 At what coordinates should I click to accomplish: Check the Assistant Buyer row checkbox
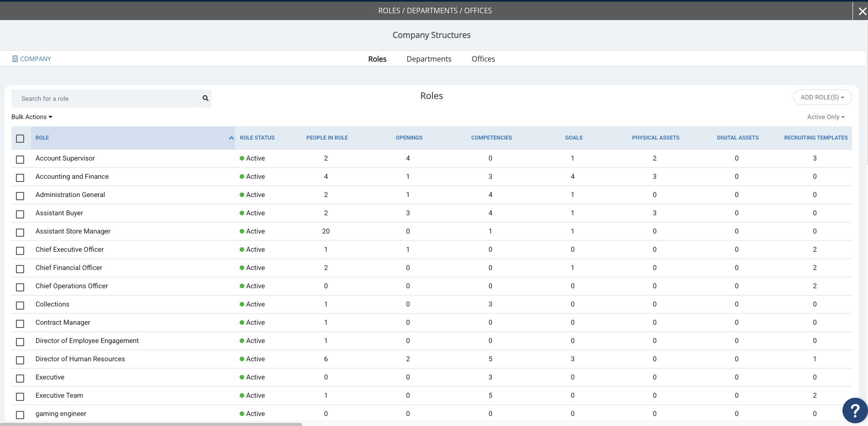point(20,214)
